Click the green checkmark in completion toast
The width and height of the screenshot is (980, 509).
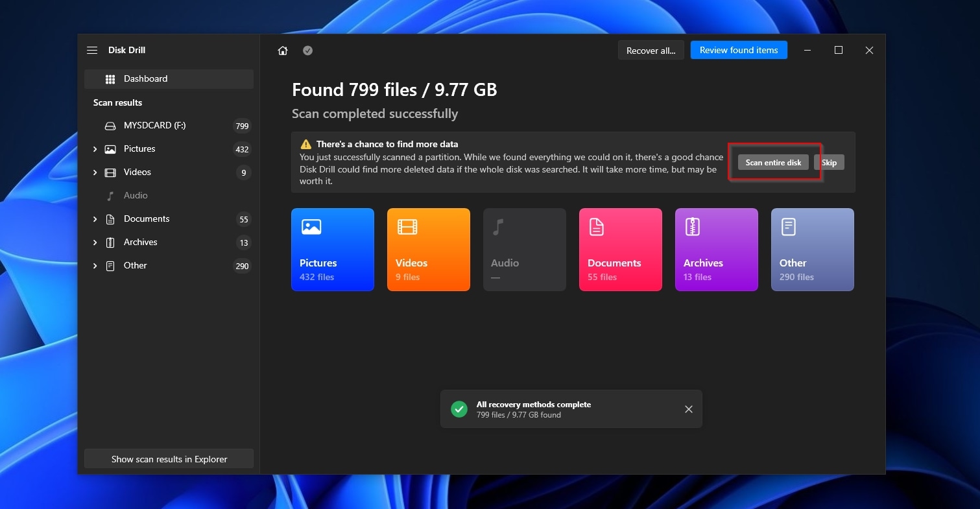tap(459, 409)
